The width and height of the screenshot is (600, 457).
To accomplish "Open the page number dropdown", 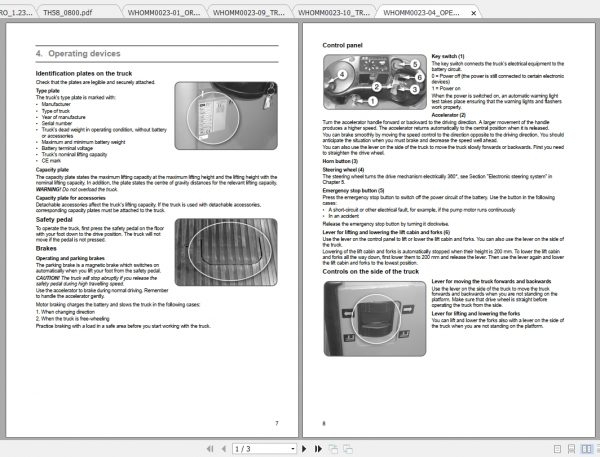I will 293,449.
